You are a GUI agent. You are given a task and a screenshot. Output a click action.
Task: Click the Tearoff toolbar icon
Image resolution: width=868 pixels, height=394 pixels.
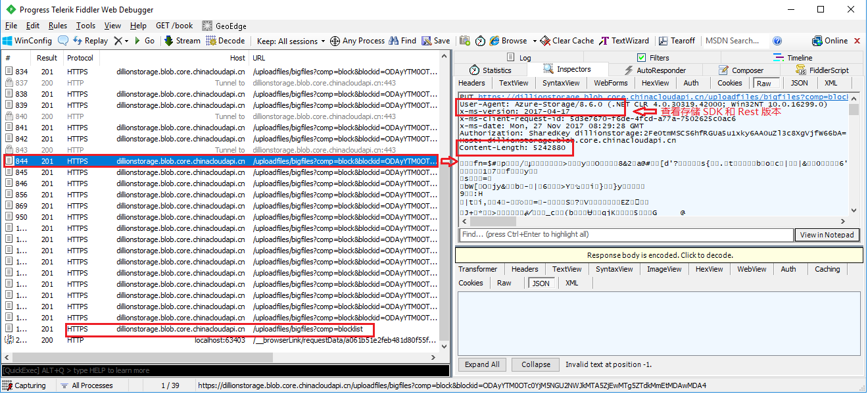(x=663, y=41)
